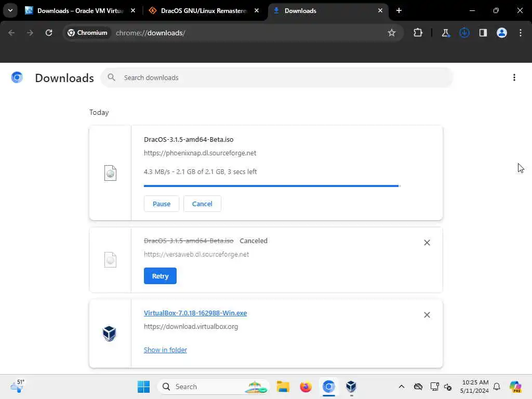
Task: Show hidden system tray icons
Action: click(402, 387)
